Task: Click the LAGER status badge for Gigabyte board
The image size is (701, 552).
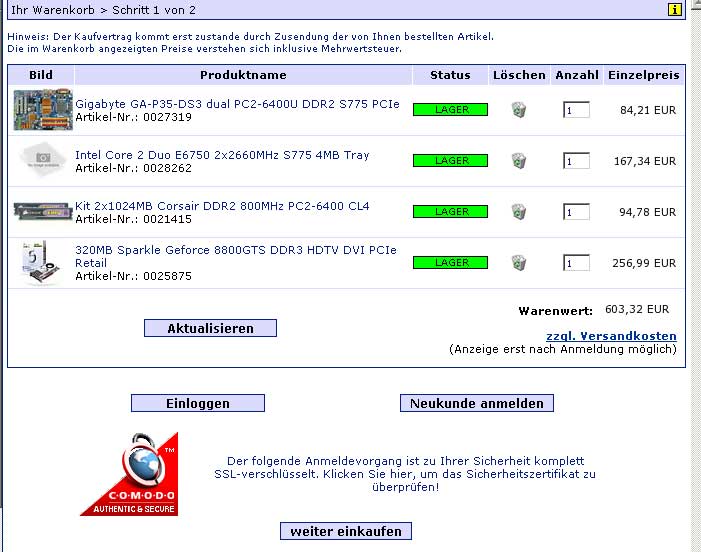Action: [450, 110]
